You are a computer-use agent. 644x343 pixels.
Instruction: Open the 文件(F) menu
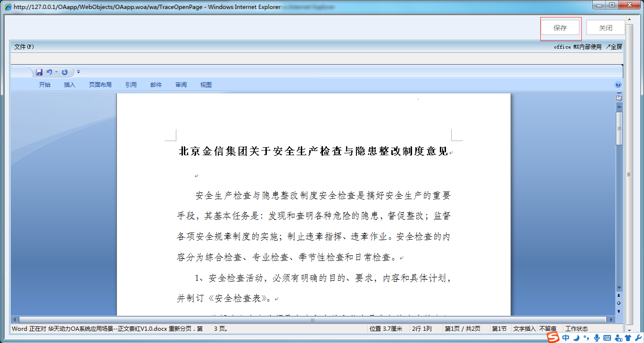(23, 47)
